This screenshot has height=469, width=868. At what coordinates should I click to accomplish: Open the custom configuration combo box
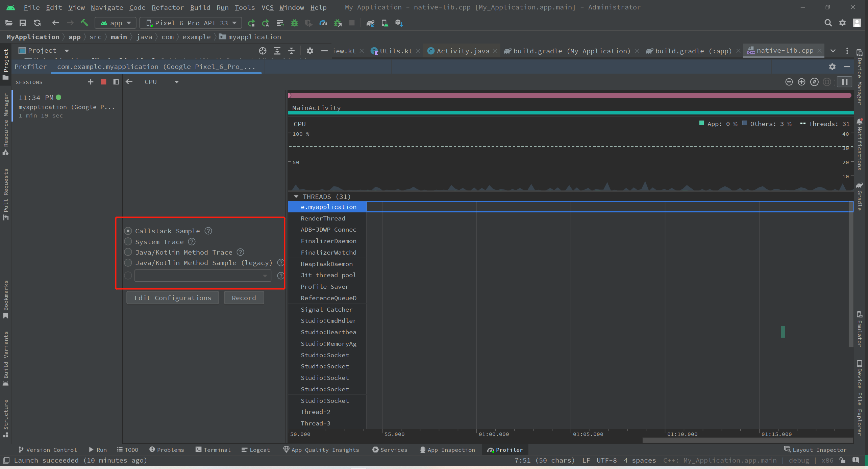click(203, 276)
